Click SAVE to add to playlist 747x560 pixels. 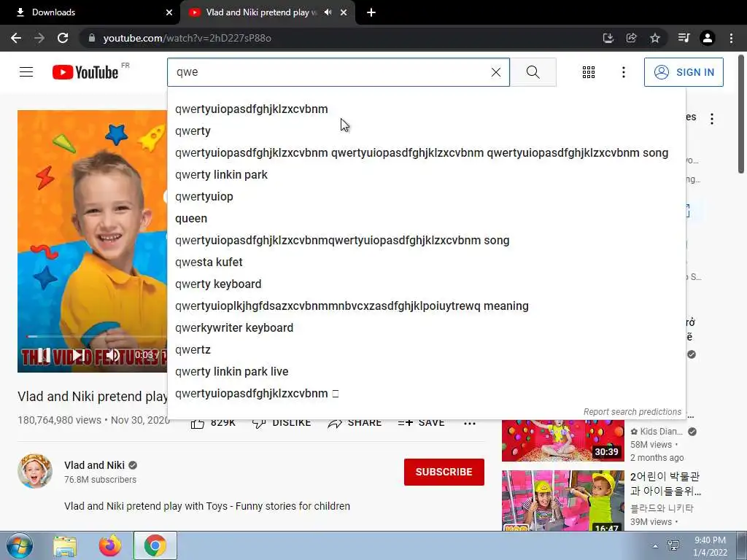click(x=421, y=423)
